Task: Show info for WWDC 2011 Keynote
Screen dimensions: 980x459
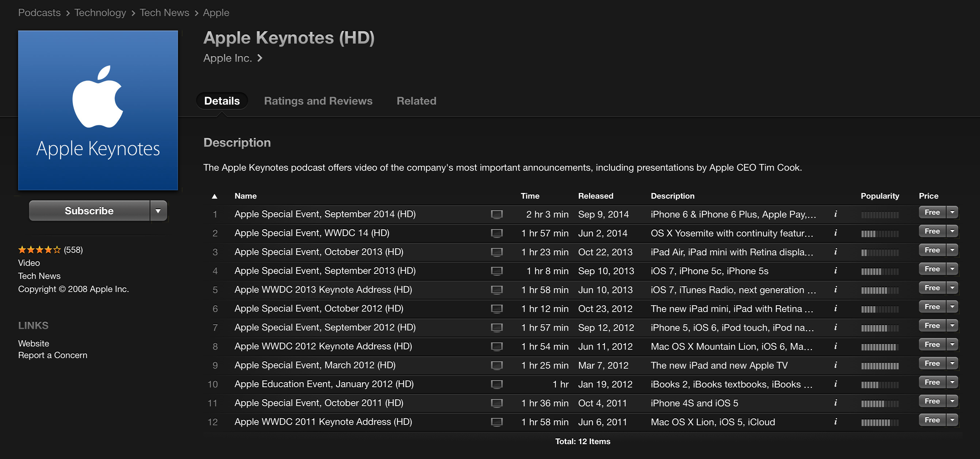Action: (x=835, y=421)
